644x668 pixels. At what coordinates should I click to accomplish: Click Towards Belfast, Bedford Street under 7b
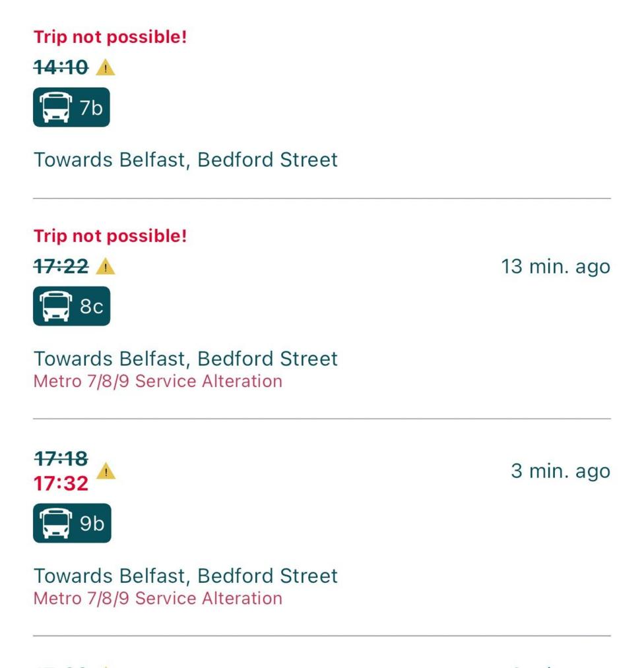point(185,159)
